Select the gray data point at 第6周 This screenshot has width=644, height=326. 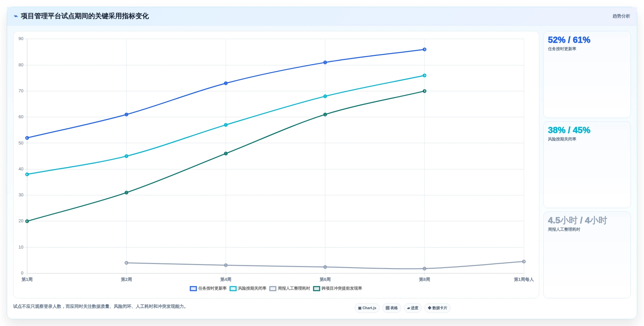pos(325,267)
